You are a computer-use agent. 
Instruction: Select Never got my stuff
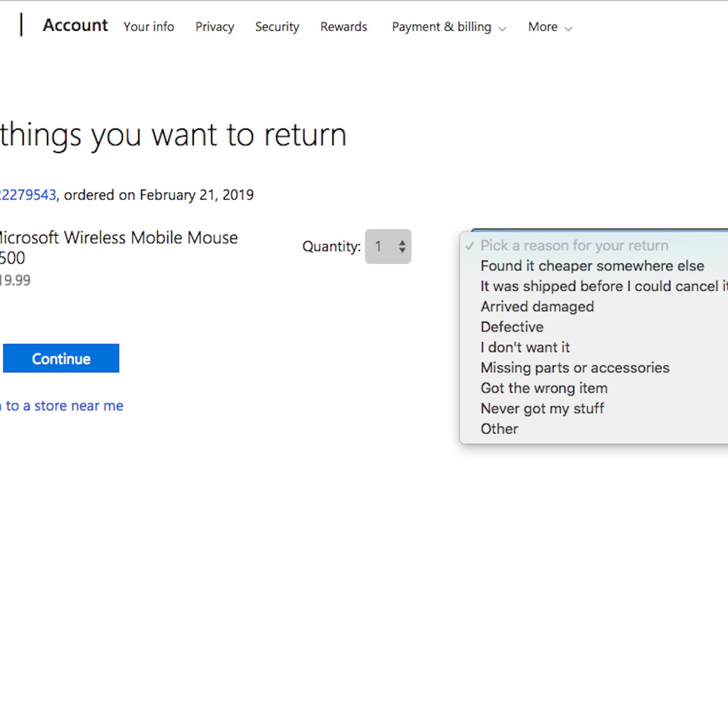542,409
